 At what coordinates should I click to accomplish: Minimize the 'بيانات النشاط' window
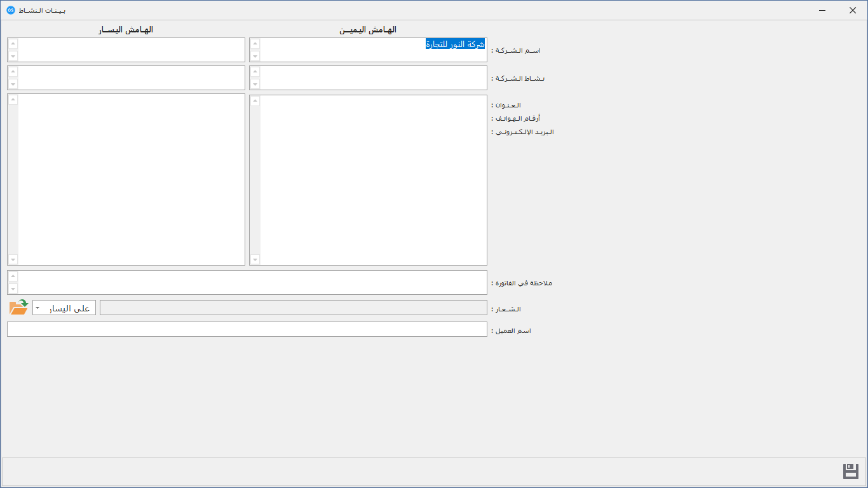tap(822, 10)
